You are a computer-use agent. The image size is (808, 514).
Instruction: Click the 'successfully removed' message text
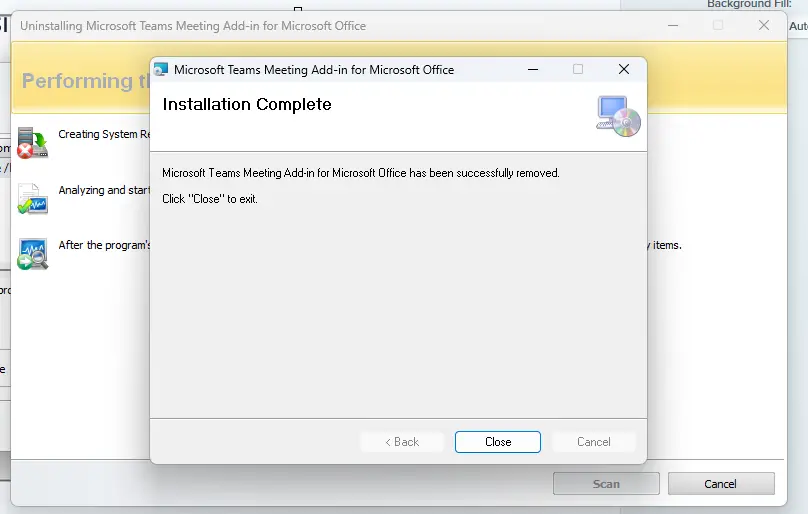click(x=360, y=173)
